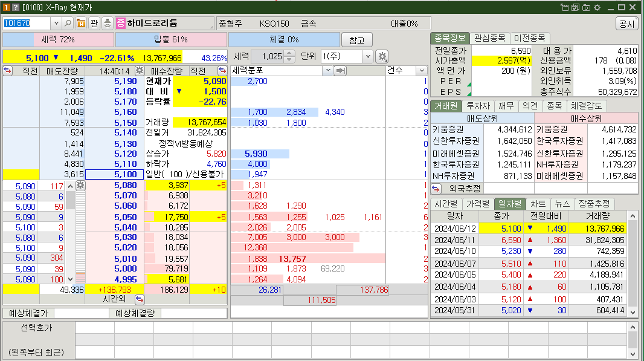The width and height of the screenshot is (644, 361).
Task: Open gear settings next to 14:40:14 time
Action: (x=140, y=70)
